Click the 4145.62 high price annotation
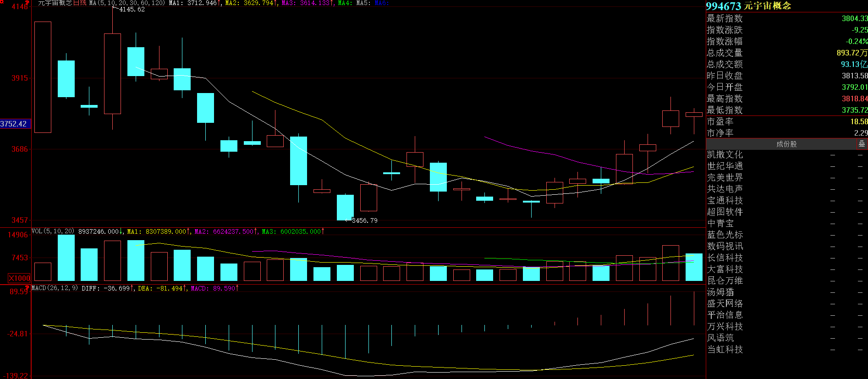This screenshot has width=868, height=379. click(132, 9)
